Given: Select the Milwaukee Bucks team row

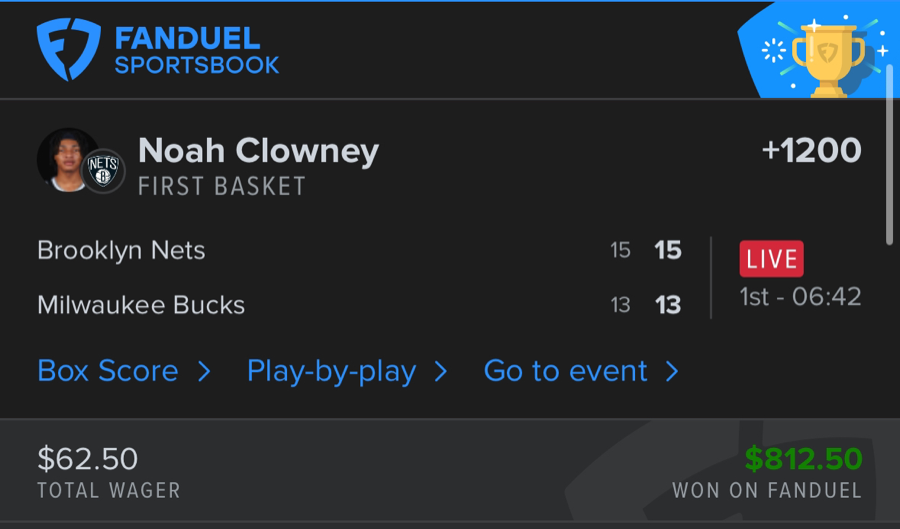Looking at the screenshot, I should click(x=141, y=305).
